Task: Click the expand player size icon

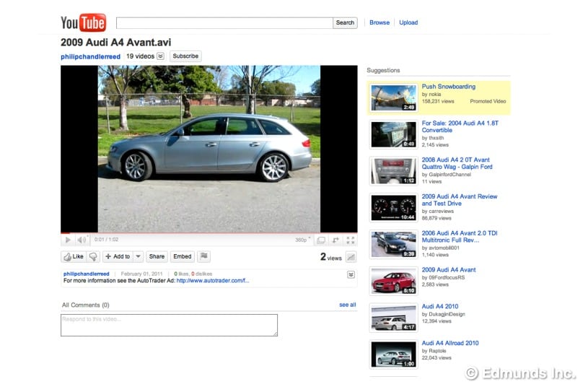Action: pyautogui.click(x=321, y=240)
